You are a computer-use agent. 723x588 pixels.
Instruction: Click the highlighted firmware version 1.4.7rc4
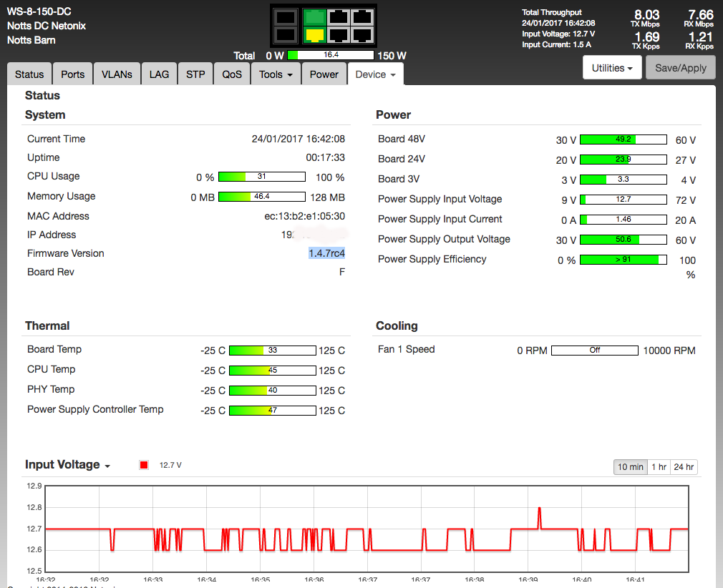[x=326, y=253]
